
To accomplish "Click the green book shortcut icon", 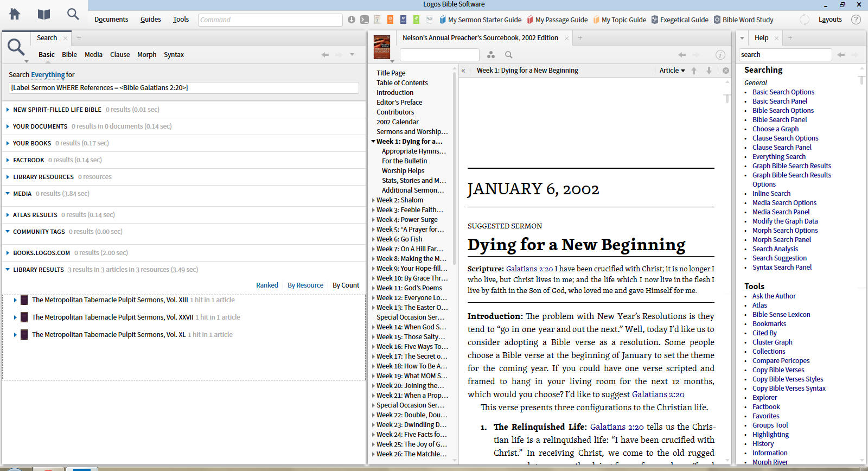I will [416, 20].
